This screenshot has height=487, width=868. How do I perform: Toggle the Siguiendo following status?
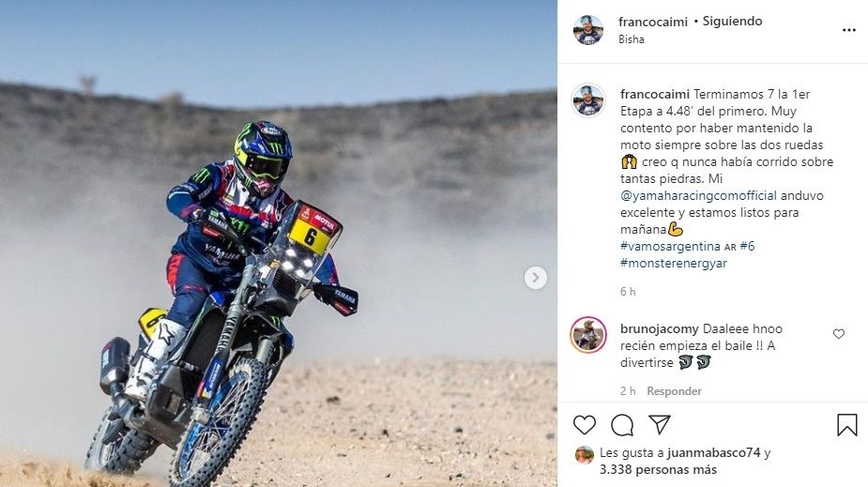click(732, 21)
